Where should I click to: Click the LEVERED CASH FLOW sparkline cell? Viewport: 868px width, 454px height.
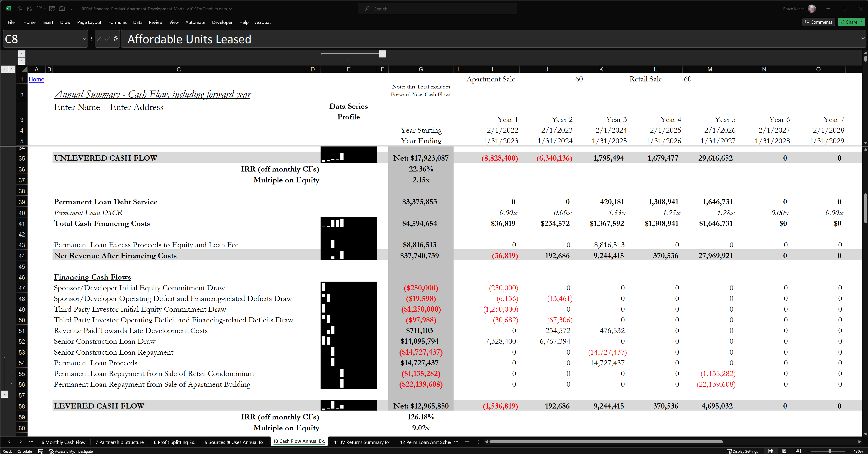tap(349, 405)
